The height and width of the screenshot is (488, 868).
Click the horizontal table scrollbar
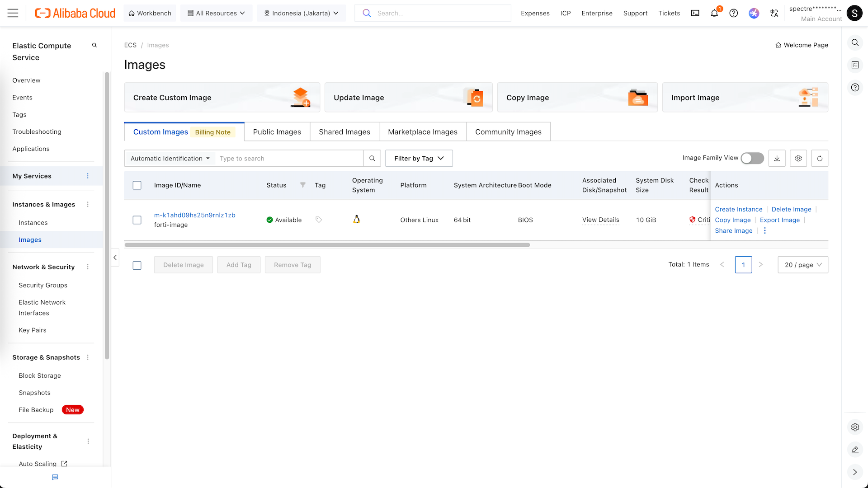point(327,245)
